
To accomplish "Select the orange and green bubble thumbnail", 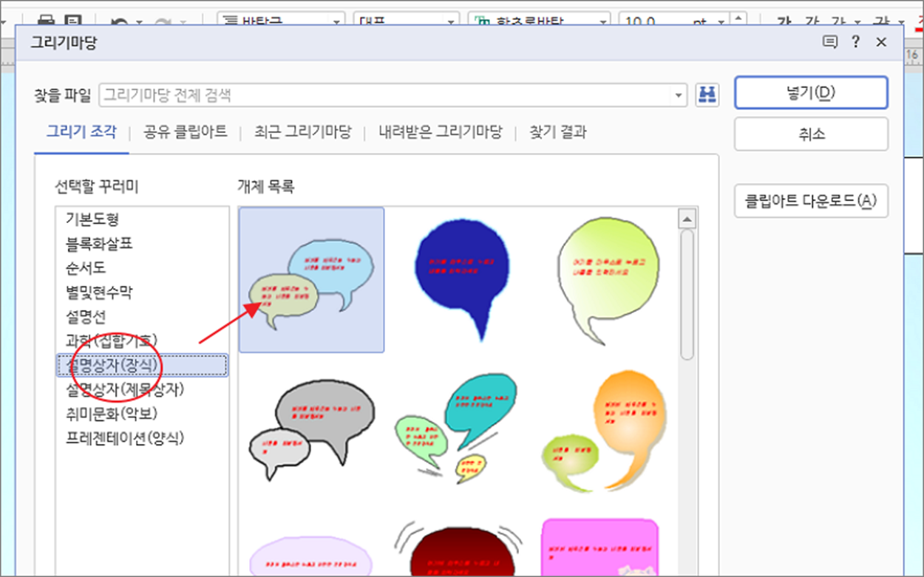I will (x=606, y=431).
